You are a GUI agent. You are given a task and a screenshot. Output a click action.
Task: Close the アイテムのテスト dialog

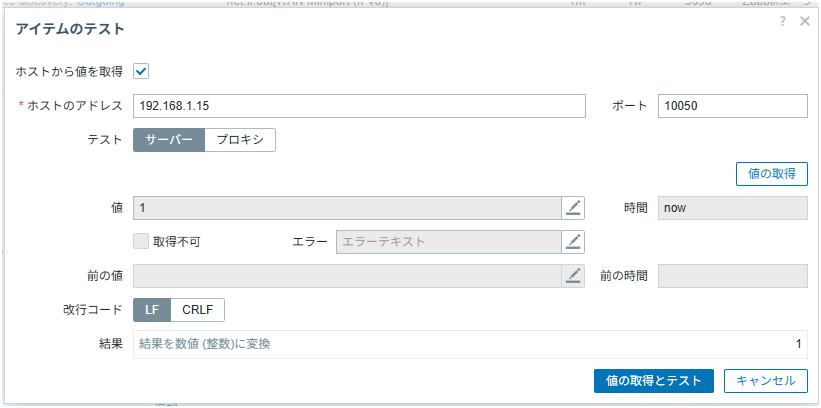[805, 21]
